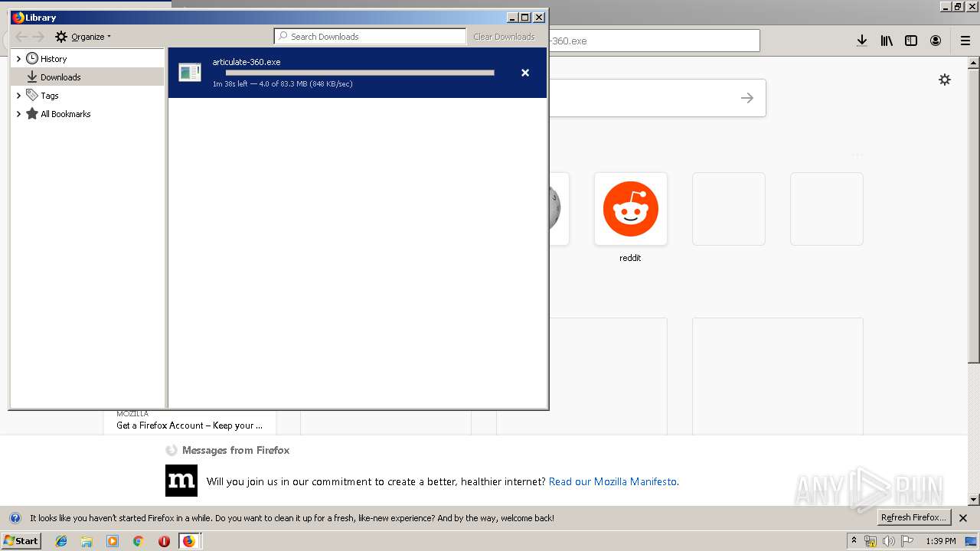This screenshot has height=551, width=980.
Task: Maximize the Library window
Action: [524, 18]
